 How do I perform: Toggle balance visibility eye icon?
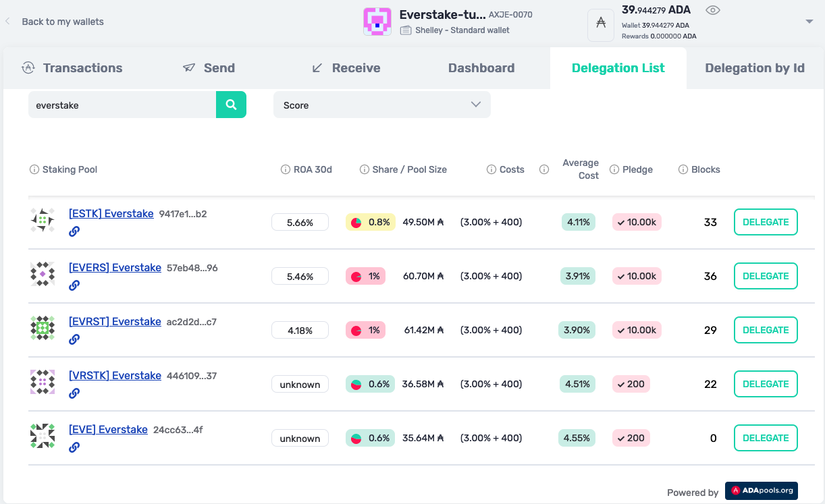713,10
